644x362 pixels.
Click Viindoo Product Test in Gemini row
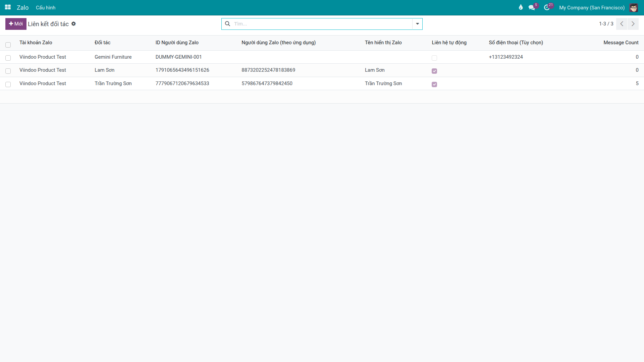tap(43, 57)
